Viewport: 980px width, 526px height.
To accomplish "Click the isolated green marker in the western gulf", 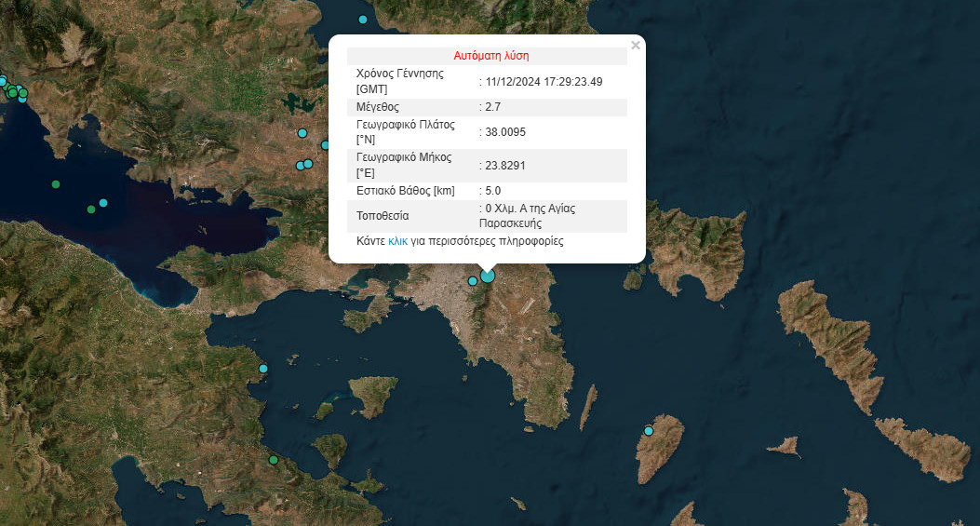I will point(56,184).
